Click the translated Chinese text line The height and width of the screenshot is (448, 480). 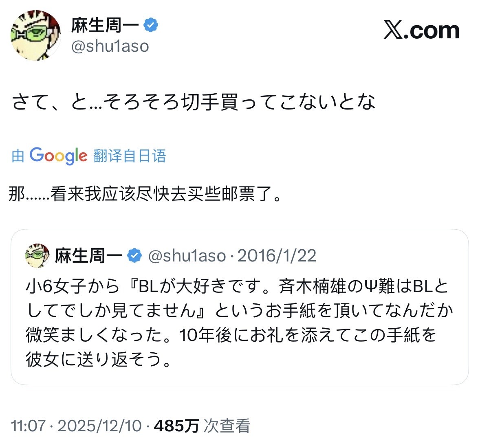click(x=145, y=194)
